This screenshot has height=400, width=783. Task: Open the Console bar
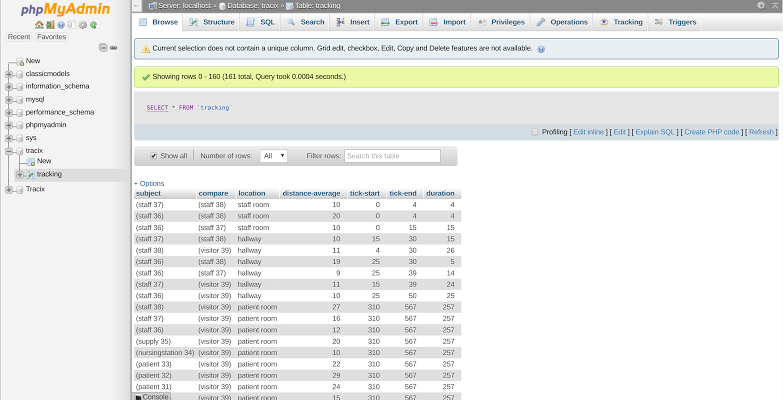152,397
